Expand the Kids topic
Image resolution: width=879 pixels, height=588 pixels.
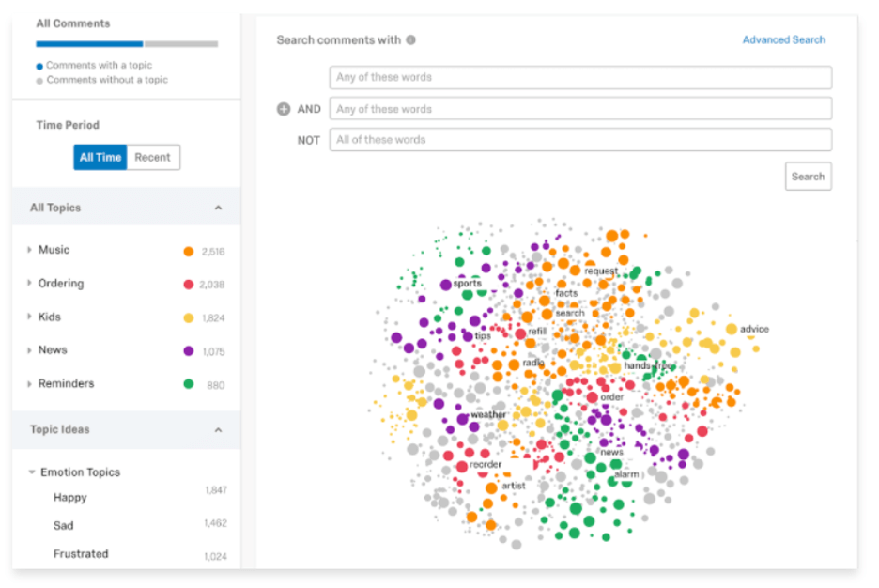[25, 317]
